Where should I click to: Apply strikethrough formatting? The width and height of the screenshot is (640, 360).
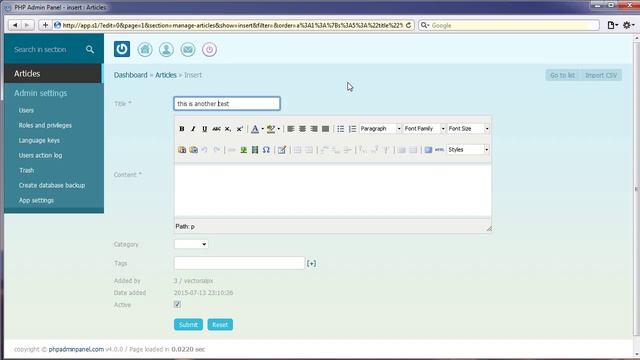point(216,129)
